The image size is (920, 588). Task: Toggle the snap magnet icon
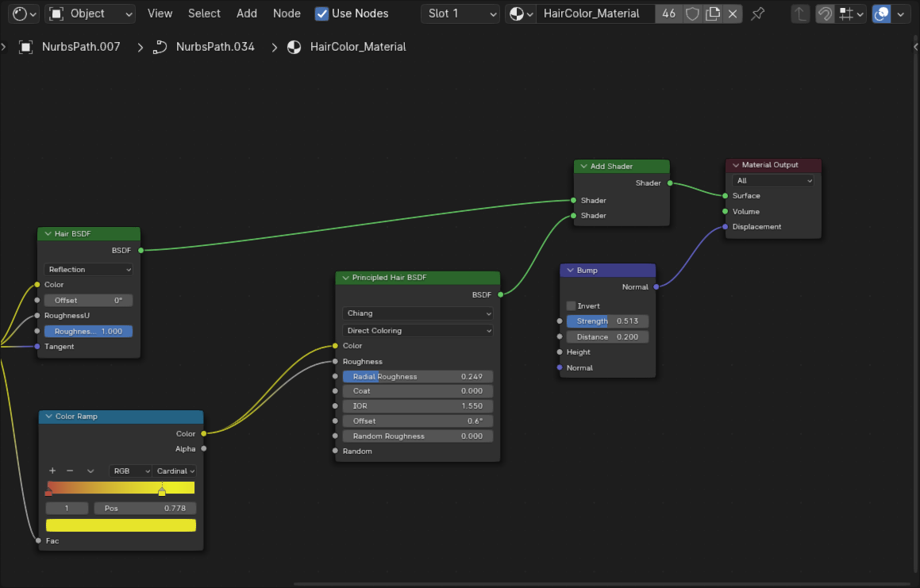tap(825, 13)
